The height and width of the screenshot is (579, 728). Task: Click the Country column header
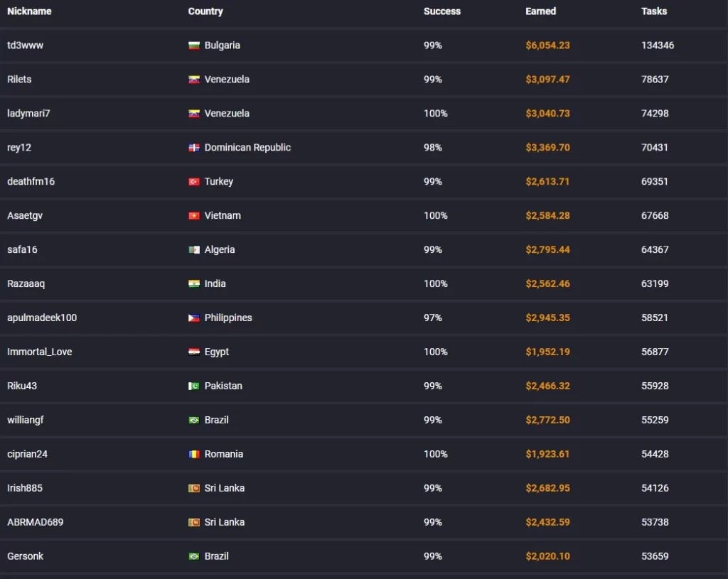(x=205, y=11)
